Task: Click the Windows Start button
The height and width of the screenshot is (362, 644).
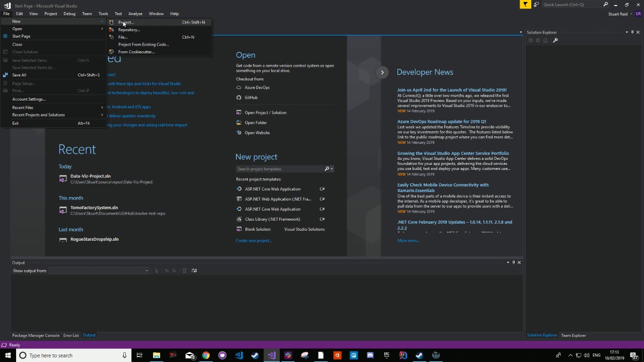Action: coord(7,355)
